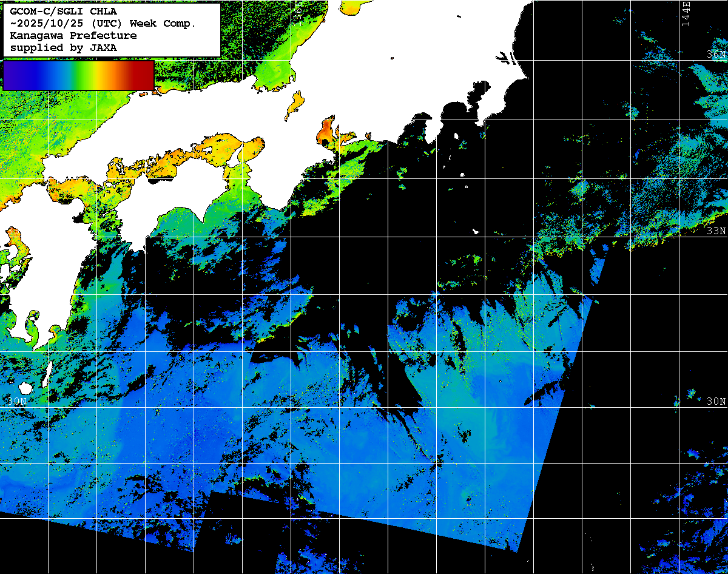Image resolution: width=728 pixels, height=574 pixels.
Task: Click the "supplied by JAXA" credit text
Action: (x=63, y=47)
